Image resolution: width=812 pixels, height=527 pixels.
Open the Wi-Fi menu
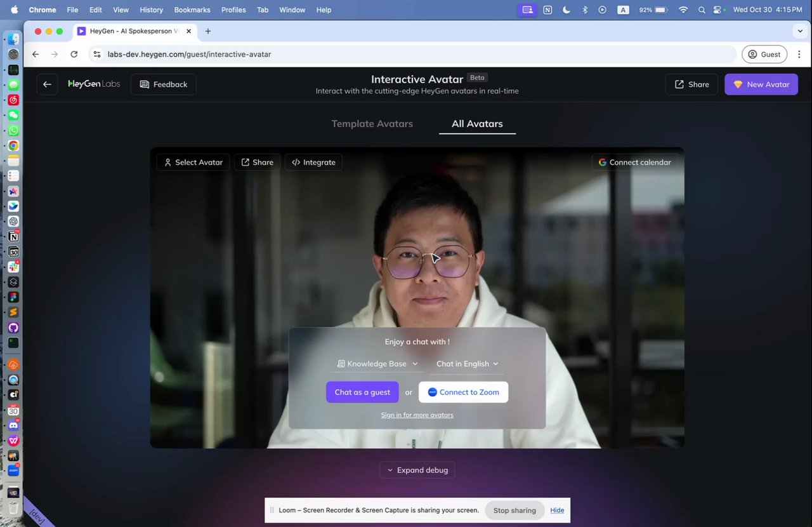(683, 10)
